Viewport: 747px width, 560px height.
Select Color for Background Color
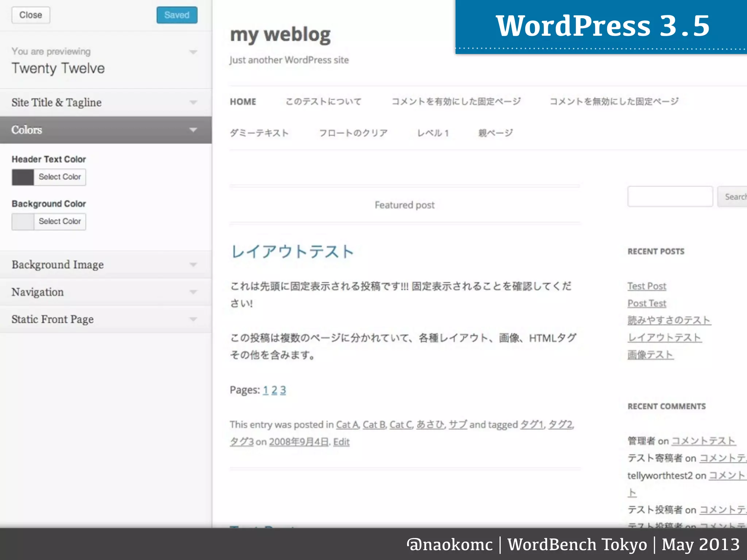[x=60, y=222]
